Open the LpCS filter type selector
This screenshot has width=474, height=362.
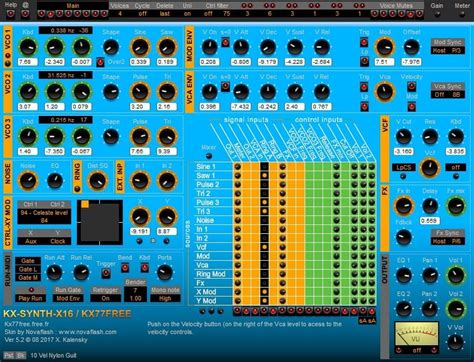[x=404, y=167]
